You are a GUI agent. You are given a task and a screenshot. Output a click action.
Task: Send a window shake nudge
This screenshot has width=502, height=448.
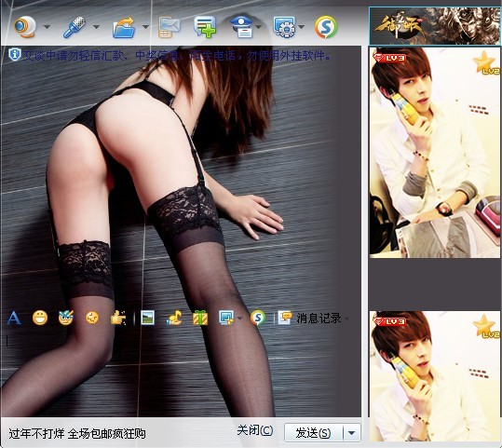(x=92, y=318)
